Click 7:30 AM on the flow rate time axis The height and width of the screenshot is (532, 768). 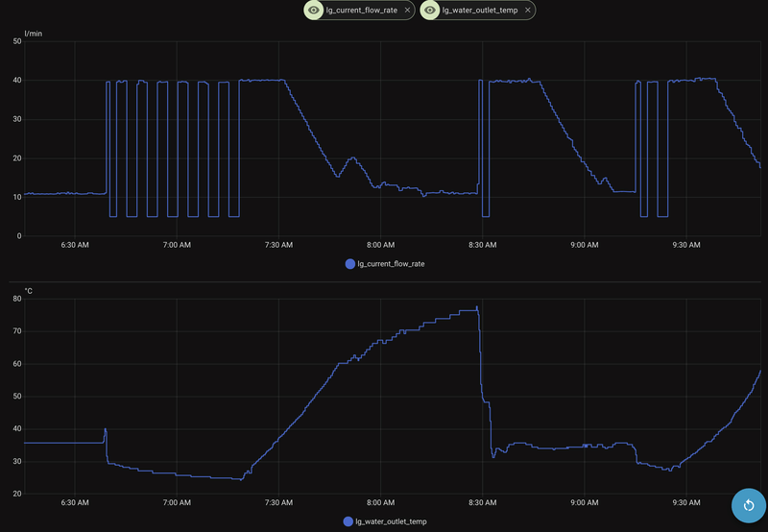[x=278, y=245]
